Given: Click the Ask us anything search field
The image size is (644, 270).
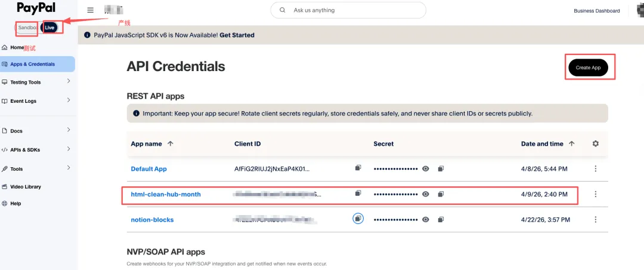Looking at the screenshot, I should click(x=356, y=10).
